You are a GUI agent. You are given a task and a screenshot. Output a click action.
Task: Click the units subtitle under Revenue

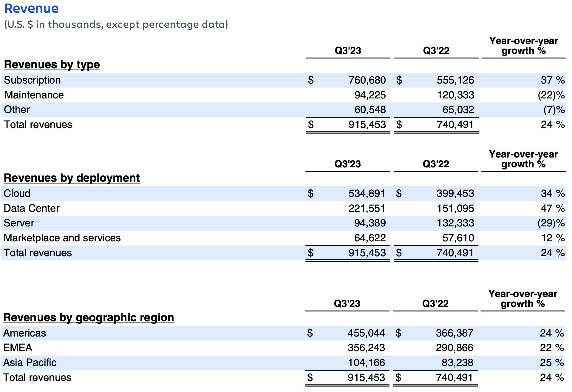point(116,24)
